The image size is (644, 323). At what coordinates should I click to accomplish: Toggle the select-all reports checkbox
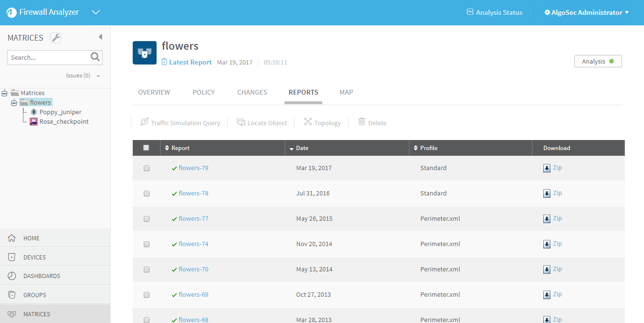pyautogui.click(x=146, y=148)
